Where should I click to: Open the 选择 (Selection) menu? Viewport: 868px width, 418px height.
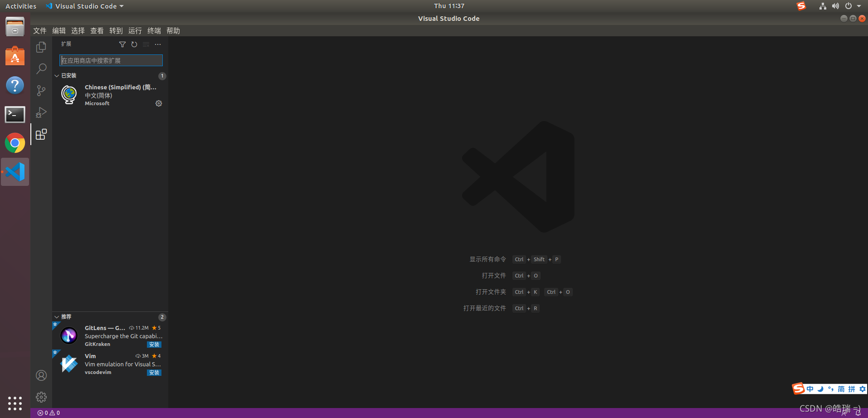78,31
